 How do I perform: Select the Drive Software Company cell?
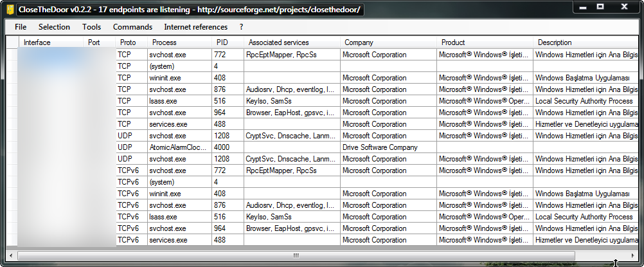pyautogui.click(x=388, y=147)
